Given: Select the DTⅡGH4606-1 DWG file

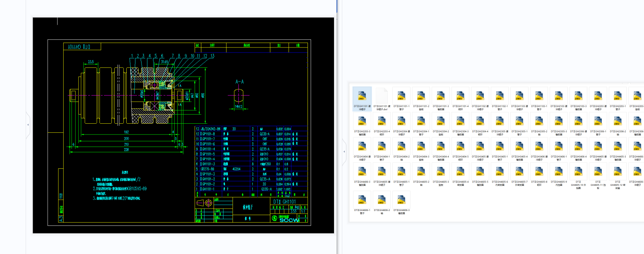Looking at the screenshot, I should (x=362, y=203).
